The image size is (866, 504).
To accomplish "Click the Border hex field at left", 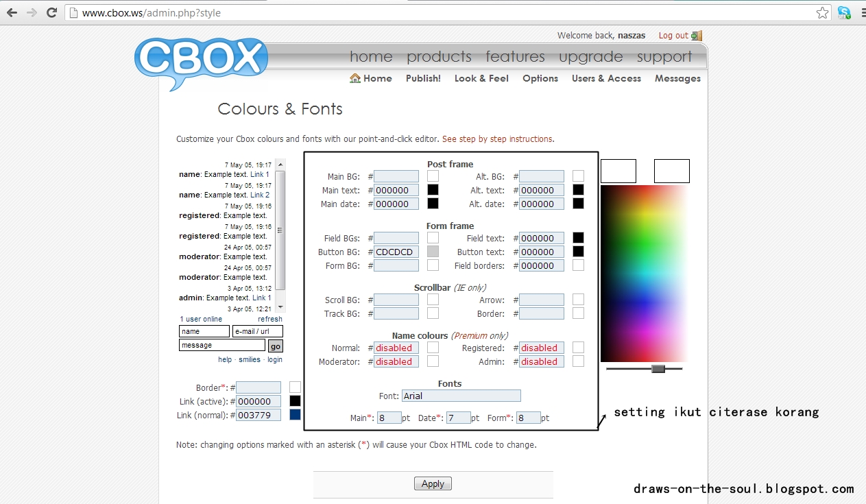I will 258,387.
